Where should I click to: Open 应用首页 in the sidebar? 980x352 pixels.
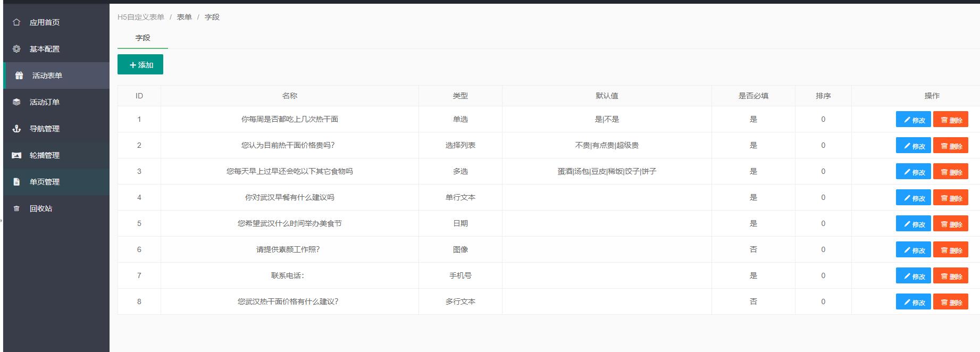(x=56, y=22)
